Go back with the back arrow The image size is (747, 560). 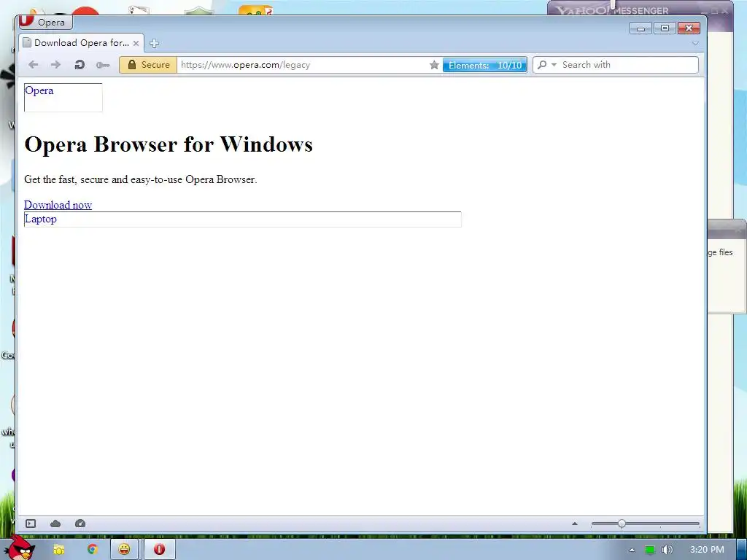(x=34, y=65)
